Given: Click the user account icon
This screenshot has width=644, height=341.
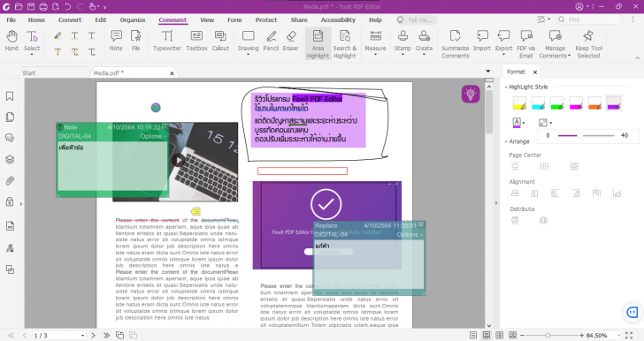Looking at the screenshot, I should [579, 6].
